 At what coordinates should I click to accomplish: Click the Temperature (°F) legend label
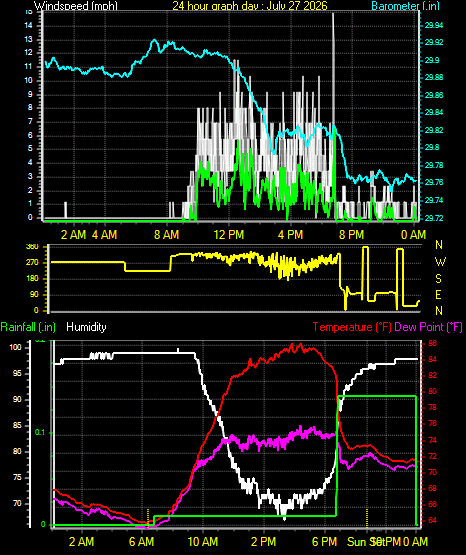point(352,327)
